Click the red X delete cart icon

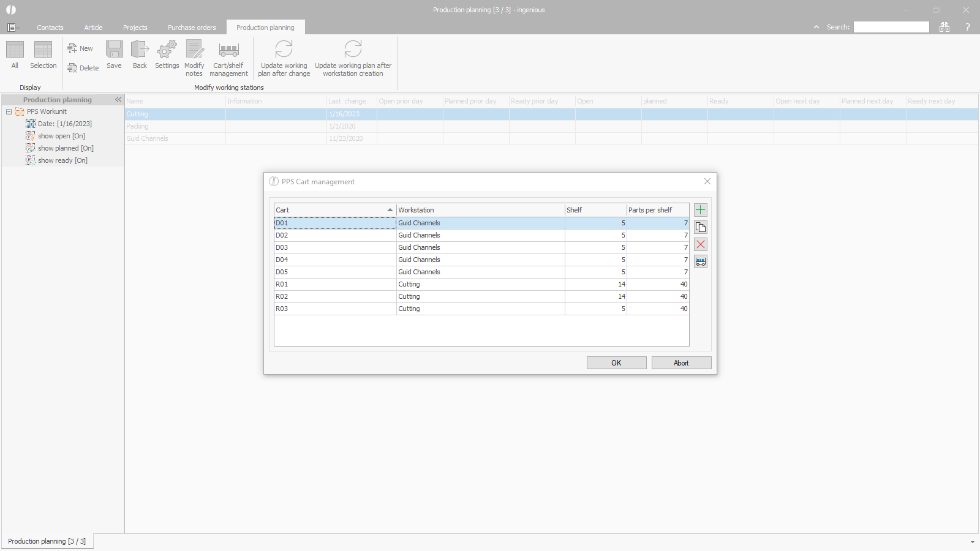[701, 244]
